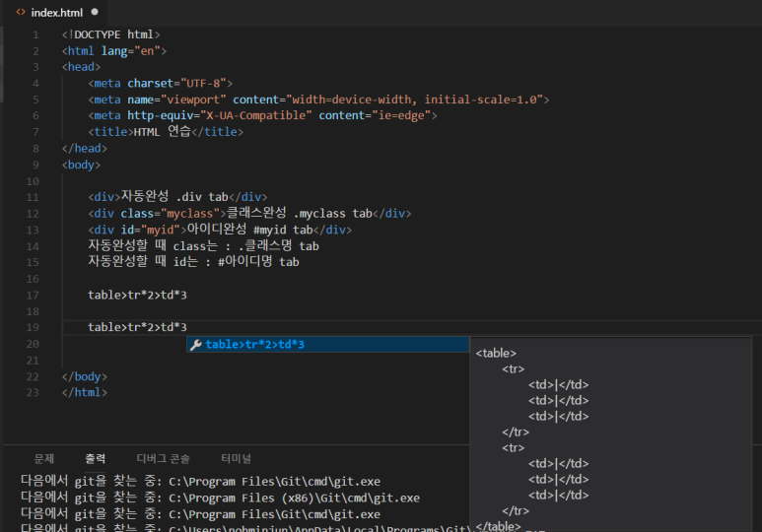Screen dimensions: 762x532
Task: Click the wrench icon in the suggestion list
Action: click(x=195, y=344)
